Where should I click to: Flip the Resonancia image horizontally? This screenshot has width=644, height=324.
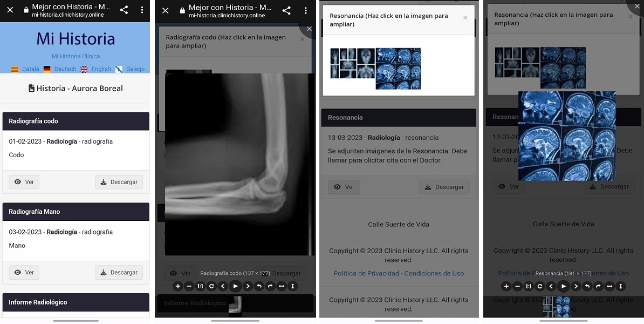[x=609, y=286]
